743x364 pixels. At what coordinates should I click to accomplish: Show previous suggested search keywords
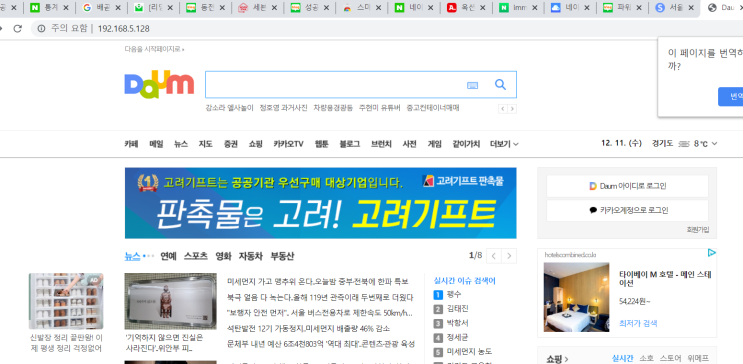pos(503,109)
